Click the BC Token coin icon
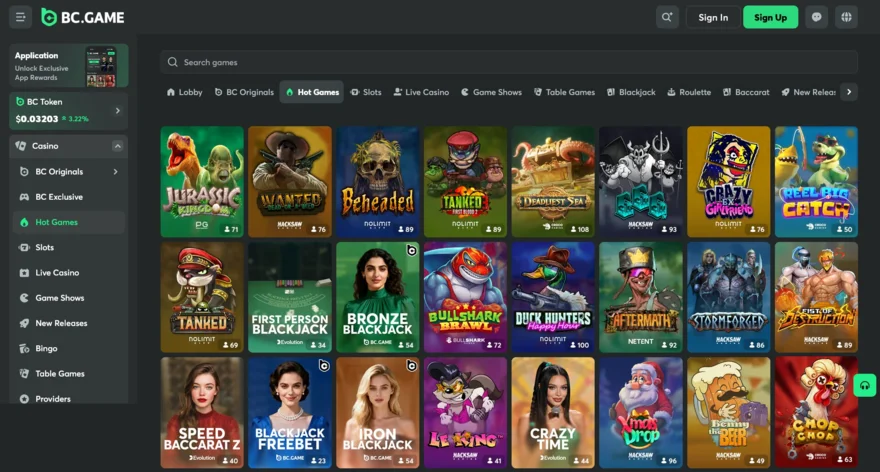This screenshot has width=880, height=472. pyautogui.click(x=20, y=102)
